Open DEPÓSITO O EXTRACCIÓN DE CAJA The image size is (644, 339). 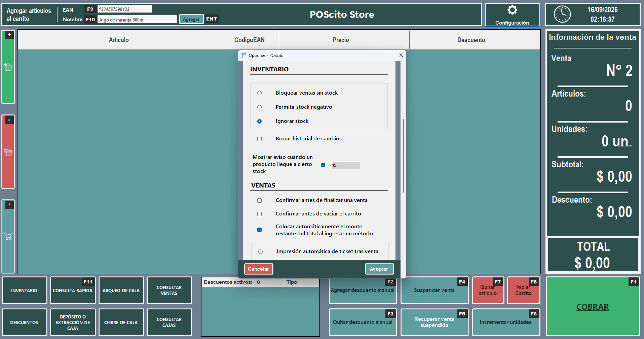[73, 323]
